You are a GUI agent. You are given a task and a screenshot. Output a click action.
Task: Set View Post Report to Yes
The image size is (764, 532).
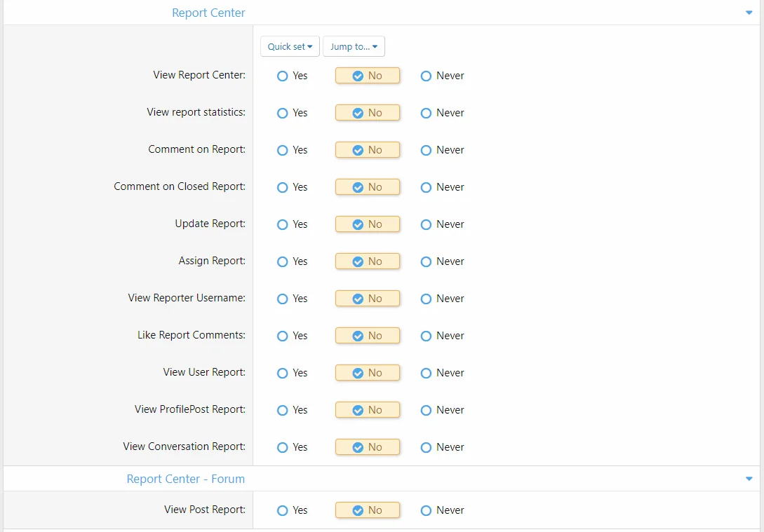(283, 510)
